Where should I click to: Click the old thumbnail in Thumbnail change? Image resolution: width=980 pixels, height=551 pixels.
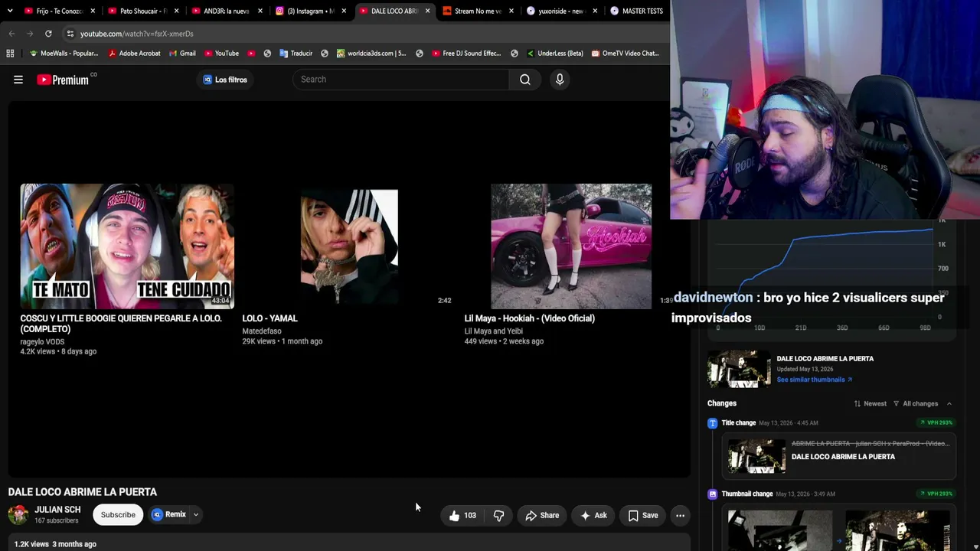(x=780, y=530)
